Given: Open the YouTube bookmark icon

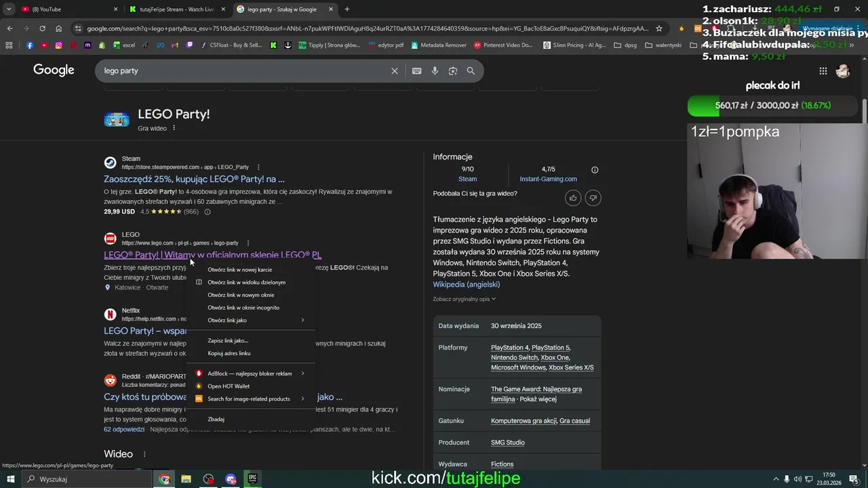Looking at the screenshot, I should coord(44,45).
